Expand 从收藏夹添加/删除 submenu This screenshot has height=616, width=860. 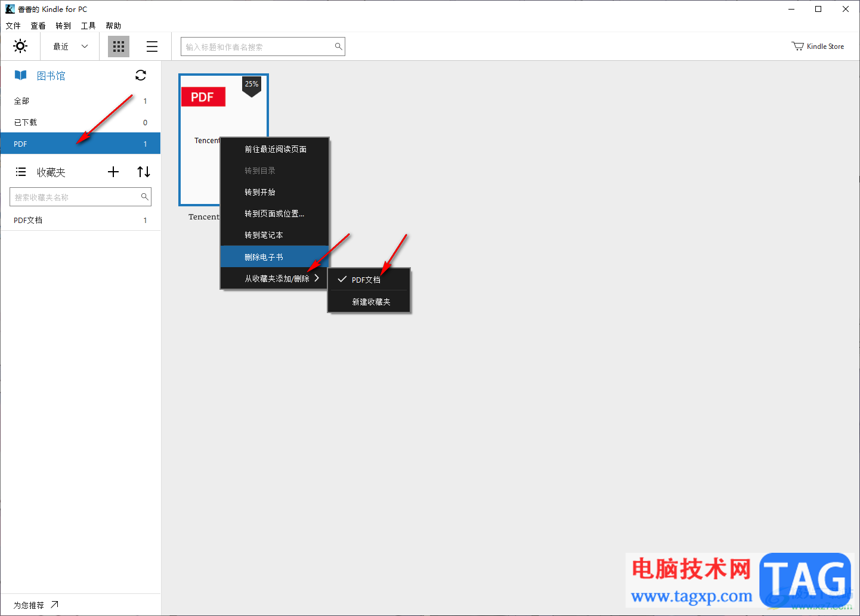[275, 278]
